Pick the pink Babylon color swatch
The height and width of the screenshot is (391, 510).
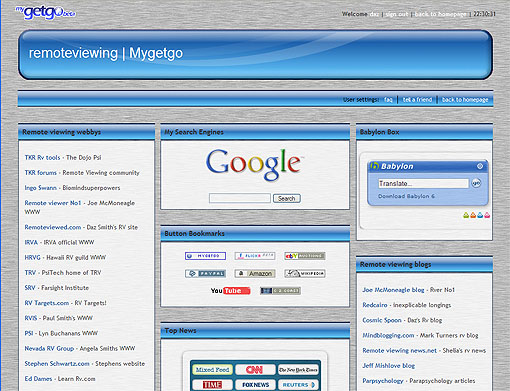click(x=487, y=215)
